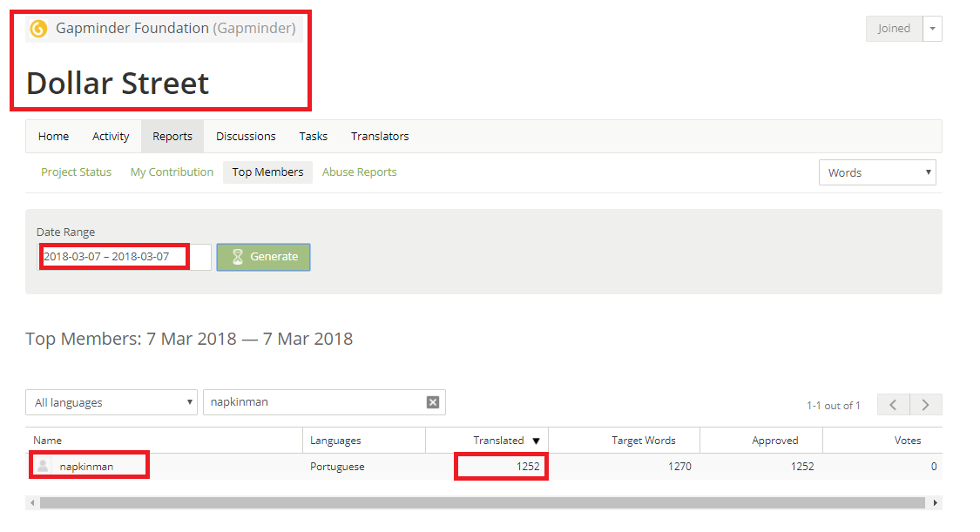
Task: Clear the search field with X icon
Action: [432, 402]
